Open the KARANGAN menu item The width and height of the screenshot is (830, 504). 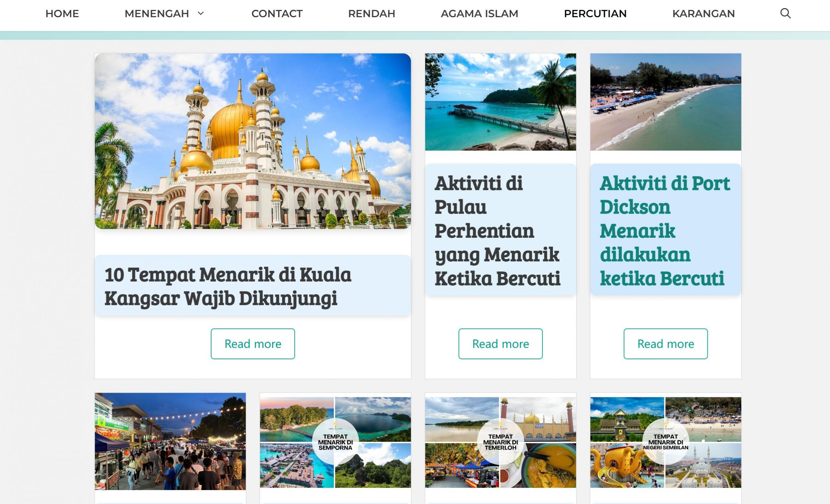tap(703, 14)
